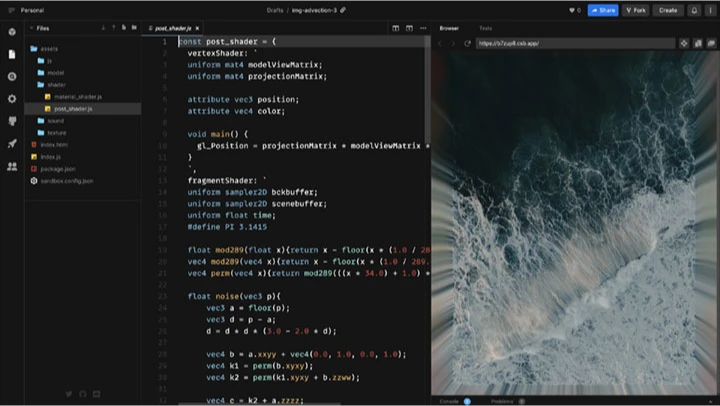
Task: Click the GitHub icon at sidebar bottom
Action: point(83,394)
